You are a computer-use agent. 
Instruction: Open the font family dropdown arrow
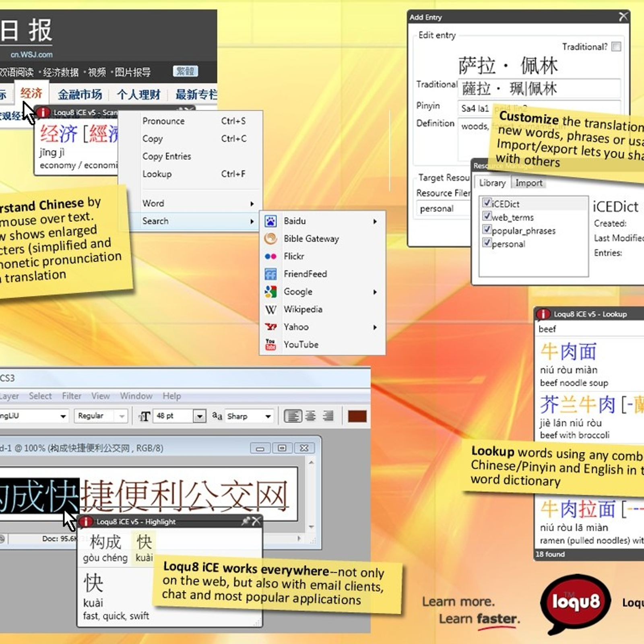point(63,416)
